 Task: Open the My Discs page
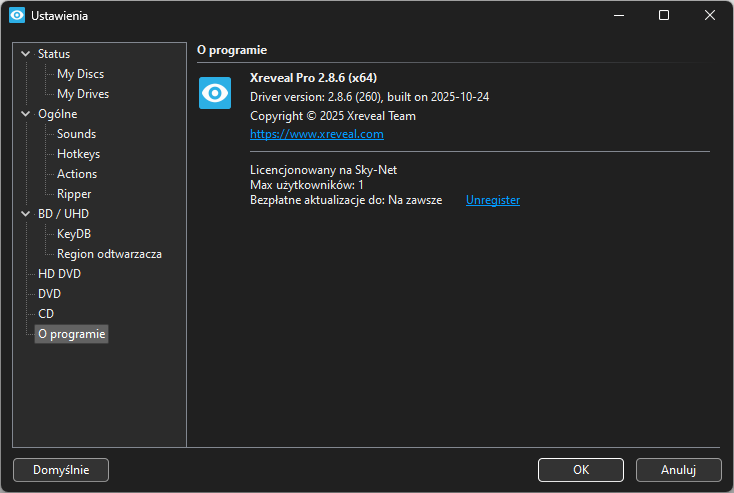[x=81, y=74]
